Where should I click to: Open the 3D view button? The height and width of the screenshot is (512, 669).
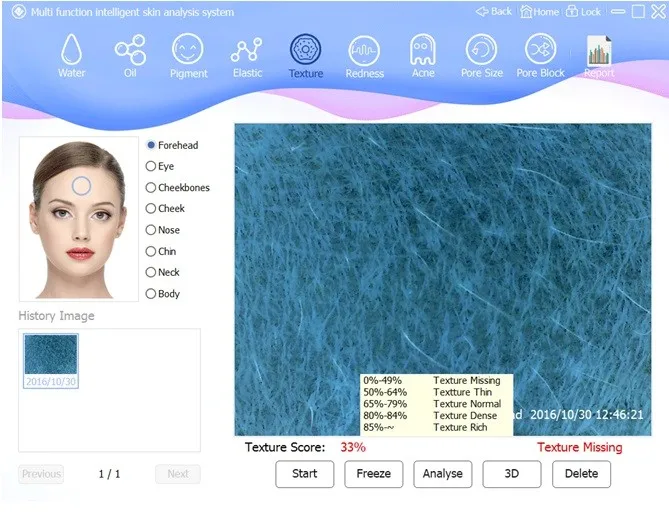[x=512, y=474]
